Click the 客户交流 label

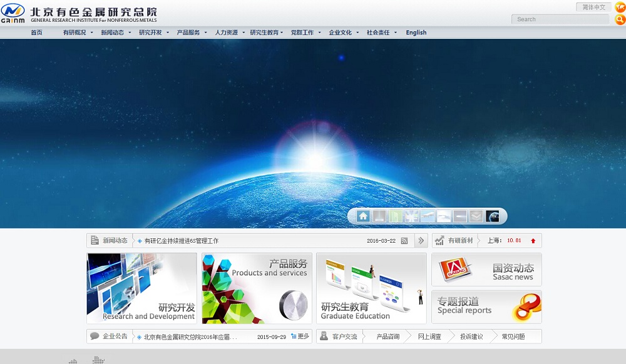[x=345, y=336]
